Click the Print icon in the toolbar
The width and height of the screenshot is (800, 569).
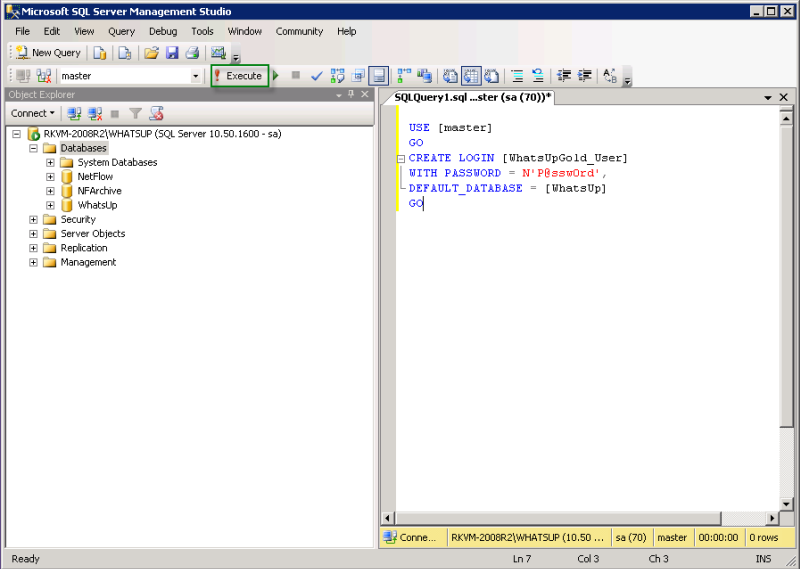pos(192,53)
